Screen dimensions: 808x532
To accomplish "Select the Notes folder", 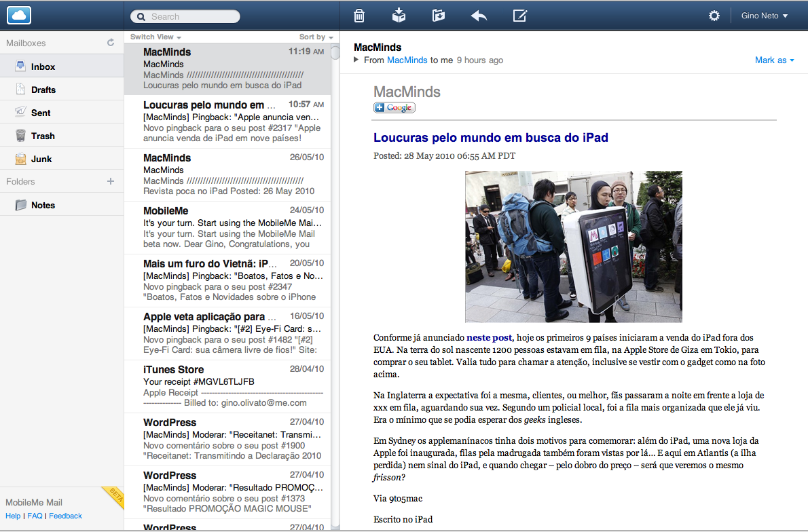I will coord(62,205).
